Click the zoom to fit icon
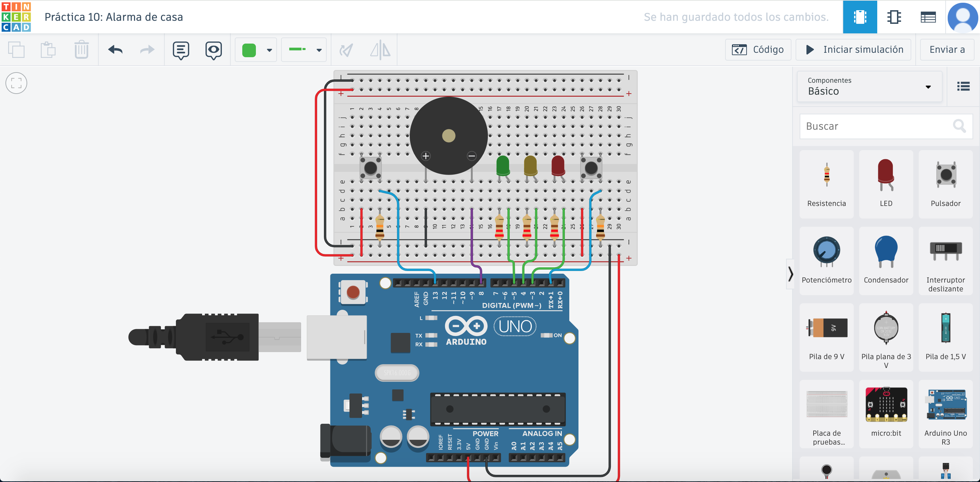 click(16, 83)
